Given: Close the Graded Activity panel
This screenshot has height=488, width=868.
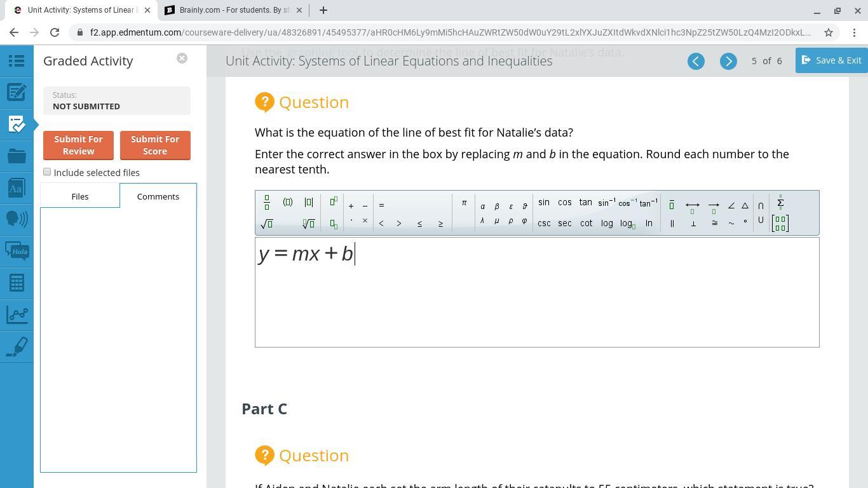Looking at the screenshot, I should (x=182, y=58).
